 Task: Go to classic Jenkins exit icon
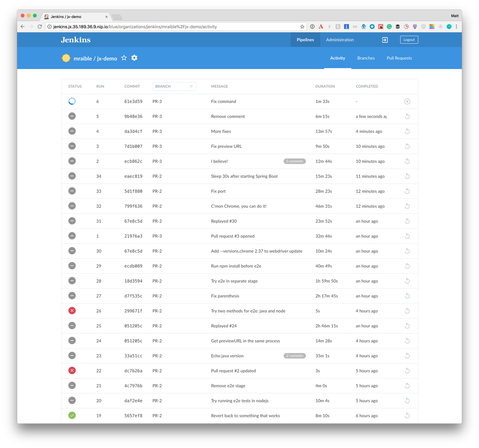(385, 40)
